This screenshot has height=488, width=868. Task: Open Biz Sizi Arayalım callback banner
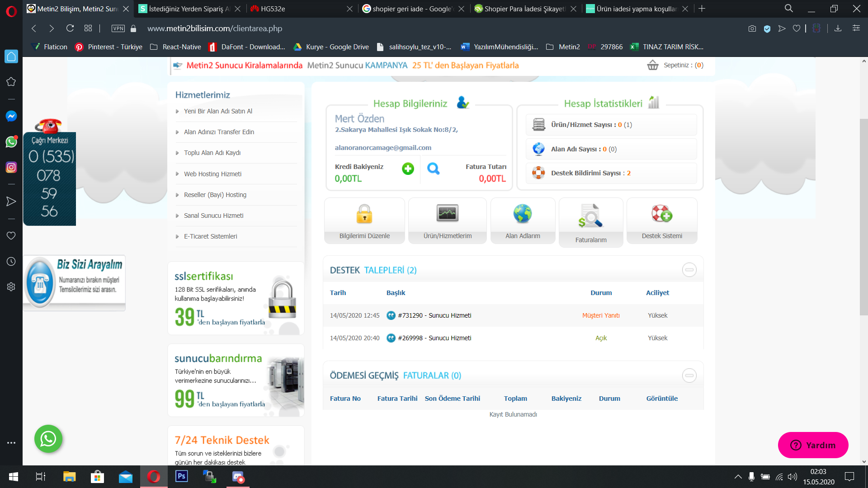(x=74, y=283)
